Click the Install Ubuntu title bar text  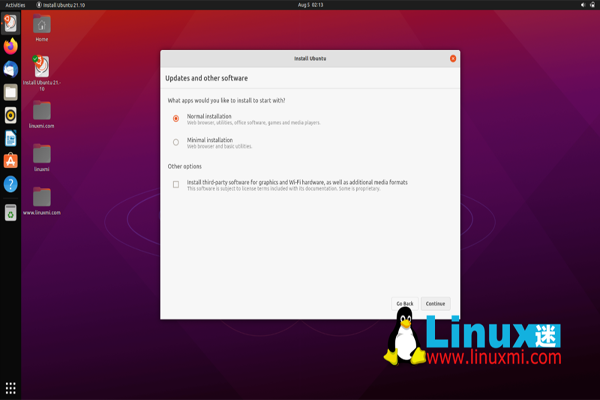[310, 59]
